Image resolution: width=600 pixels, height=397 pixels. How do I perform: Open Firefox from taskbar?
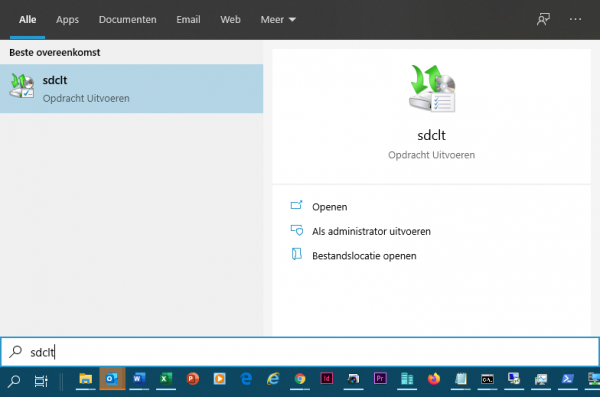coord(434,379)
